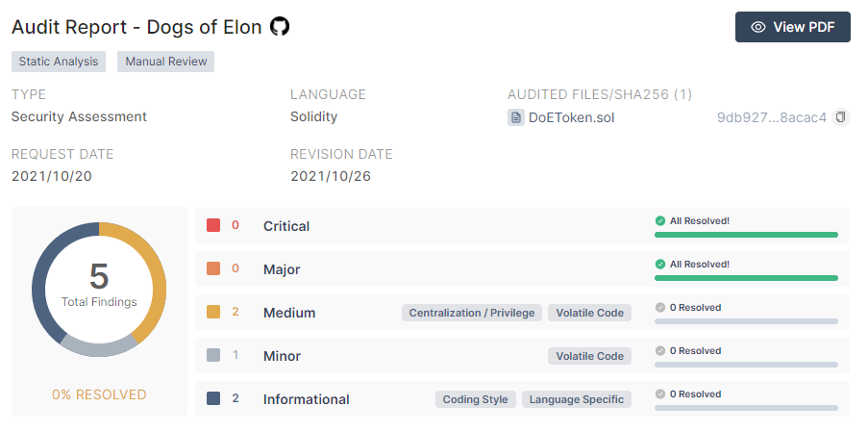The image size is (868, 432).
Task: Click the DoEToken.sol file icon
Action: pyautogui.click(x=516, y=117)
